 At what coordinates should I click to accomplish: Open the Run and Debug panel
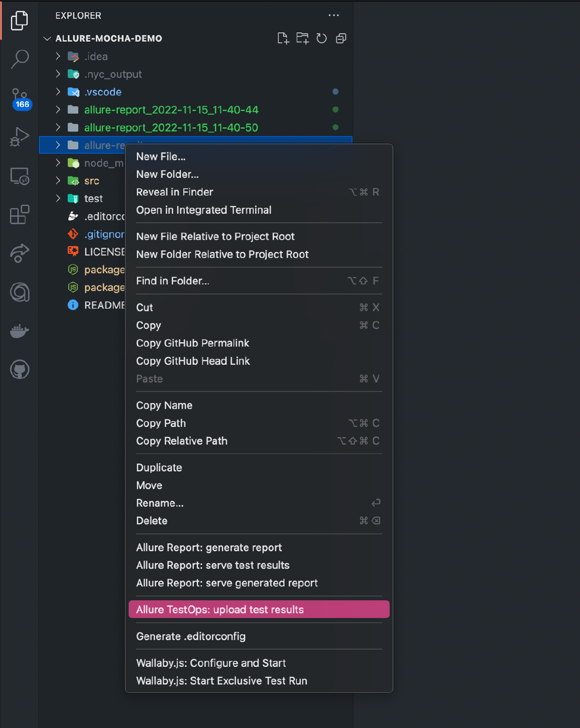(19, 137)
